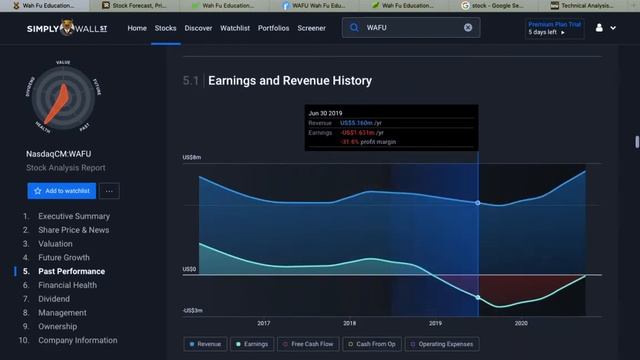640x360 pixels.
Task: Open the Portfolios page
Action: click(273, 28)
